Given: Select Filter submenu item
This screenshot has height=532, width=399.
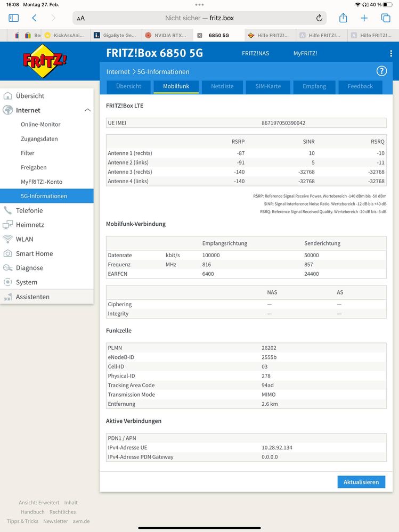Looking at the screenshot, I should [x=28, y=153].
